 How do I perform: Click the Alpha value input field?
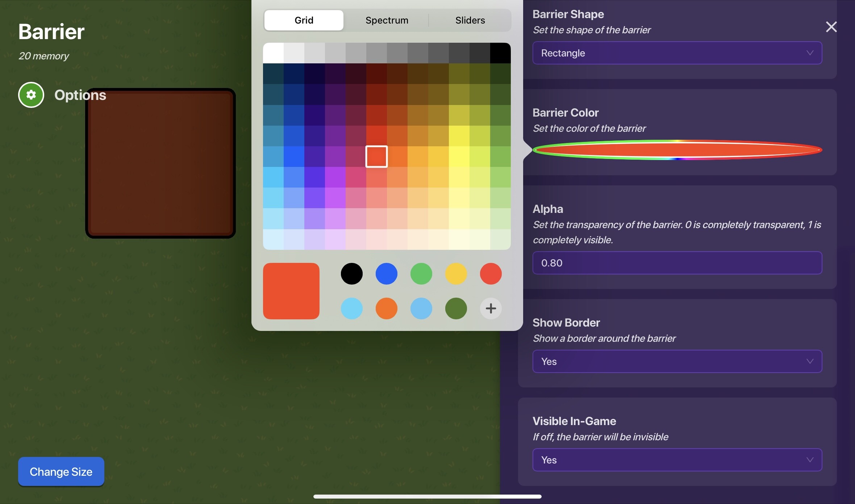pyautogui.click(x=677, y=263)
